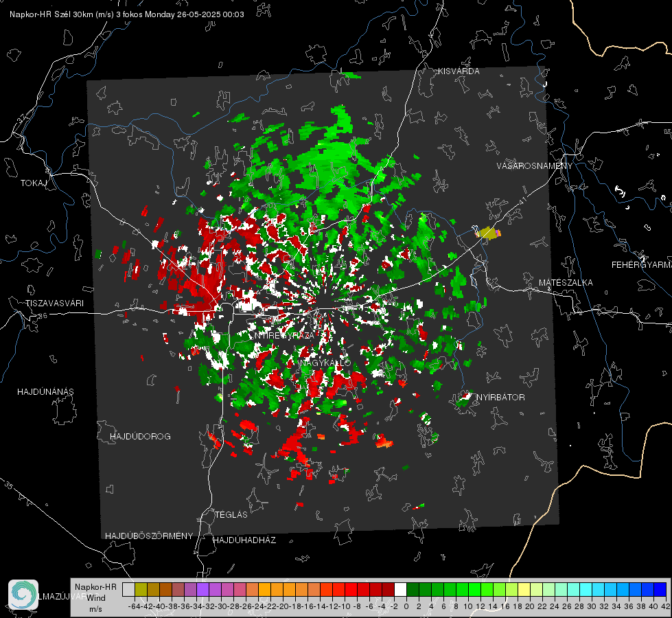Click the HAJDÚBÖSZÖRMÉNY town label
672x618 pixels.
[x=149, y=536]
